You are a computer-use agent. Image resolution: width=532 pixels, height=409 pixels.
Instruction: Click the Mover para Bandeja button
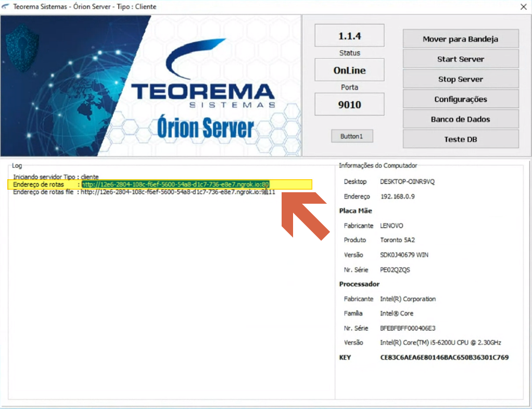[460, 39]
